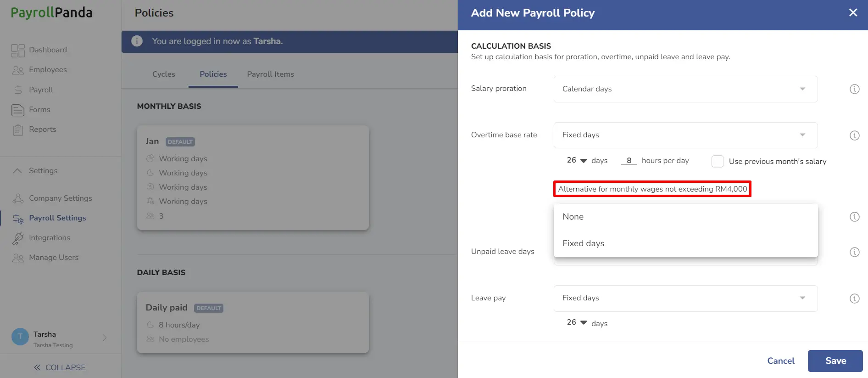Image resolution: width=868 pixels, height=378 pixels.
Task: Click the Integrations plug icon
Action: (18, 238)
